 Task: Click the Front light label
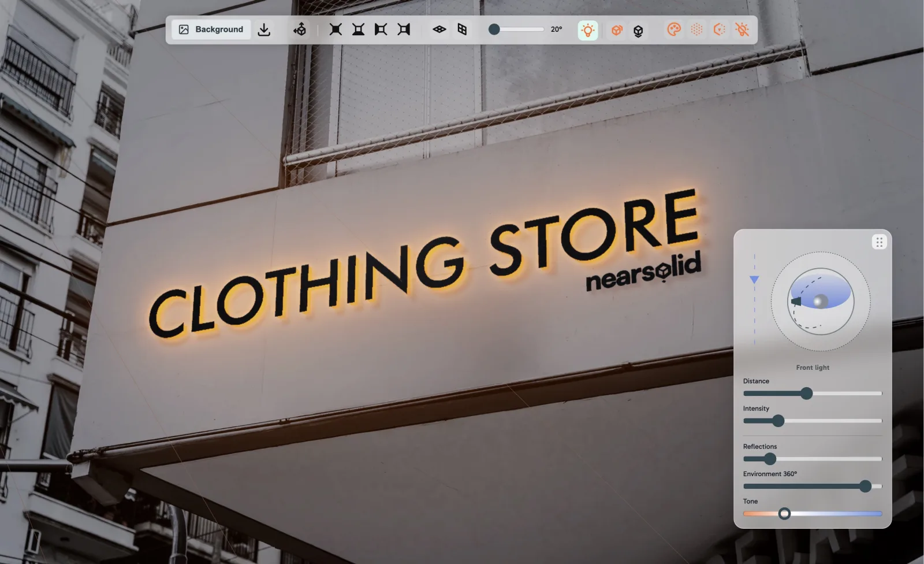tap(813, 368)
